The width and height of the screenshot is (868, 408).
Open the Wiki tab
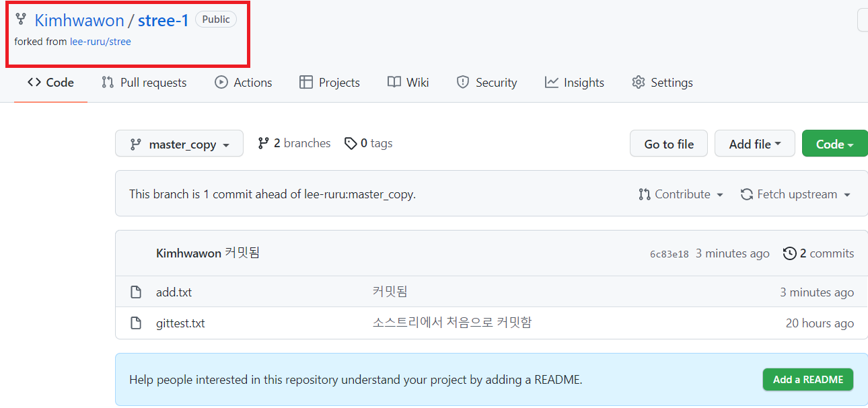pyautogui.click(x=408, y=83)
